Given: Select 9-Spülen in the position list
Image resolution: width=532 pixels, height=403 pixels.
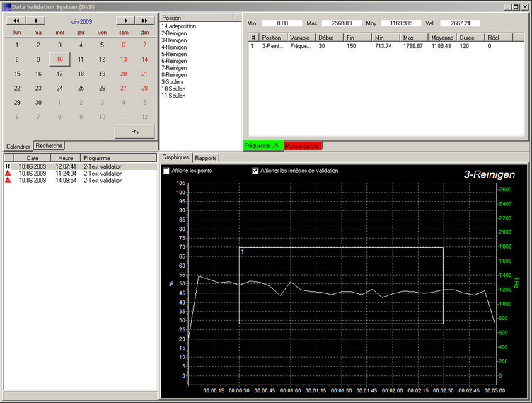Looking at the screenshot, I should 172,82.
